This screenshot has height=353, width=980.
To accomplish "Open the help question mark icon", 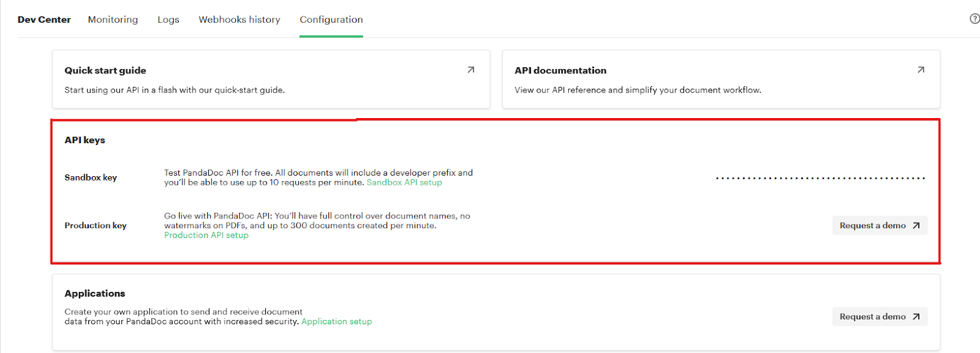I will click(974, 19).
